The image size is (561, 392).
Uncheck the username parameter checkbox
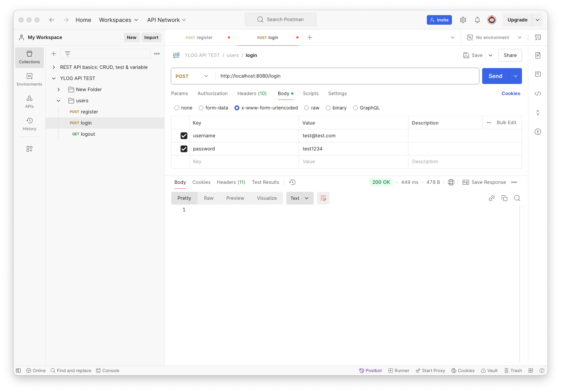(184, 136)
